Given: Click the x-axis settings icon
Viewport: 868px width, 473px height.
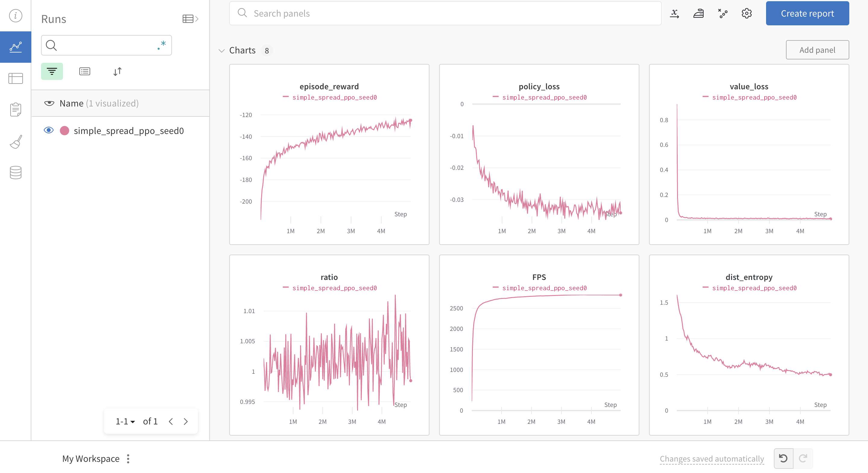Looking at the screenshot, I should [674, 14].
